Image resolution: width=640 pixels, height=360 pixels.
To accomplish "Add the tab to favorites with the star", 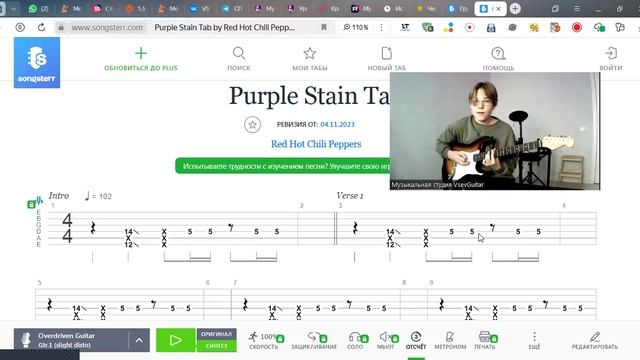I will pyautogui.click(x=252, y=124).
